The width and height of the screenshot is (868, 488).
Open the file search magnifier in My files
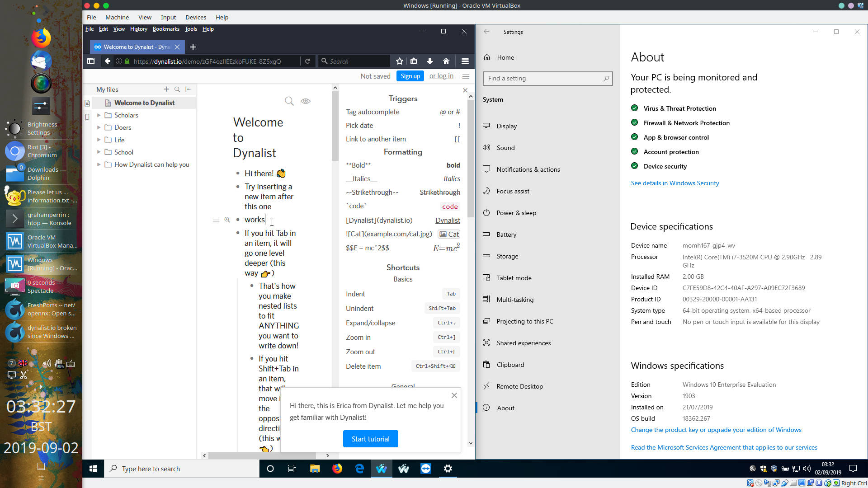click(x=177, y=89)
